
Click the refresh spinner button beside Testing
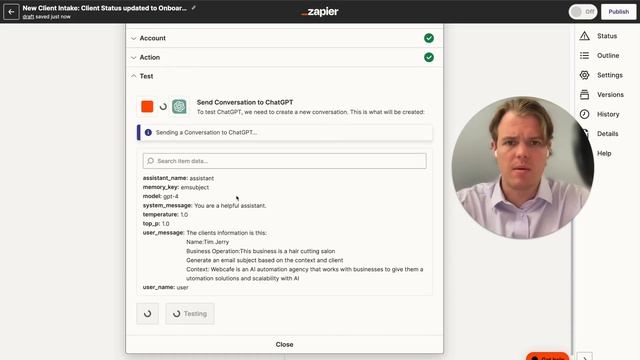pyautogui.click(x=147, y=313)
